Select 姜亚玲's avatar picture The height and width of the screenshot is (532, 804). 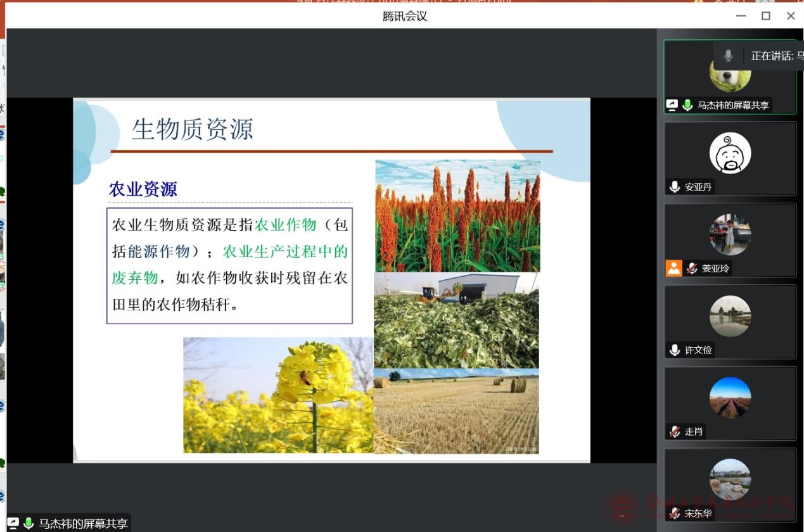click(x=730, y=234)
